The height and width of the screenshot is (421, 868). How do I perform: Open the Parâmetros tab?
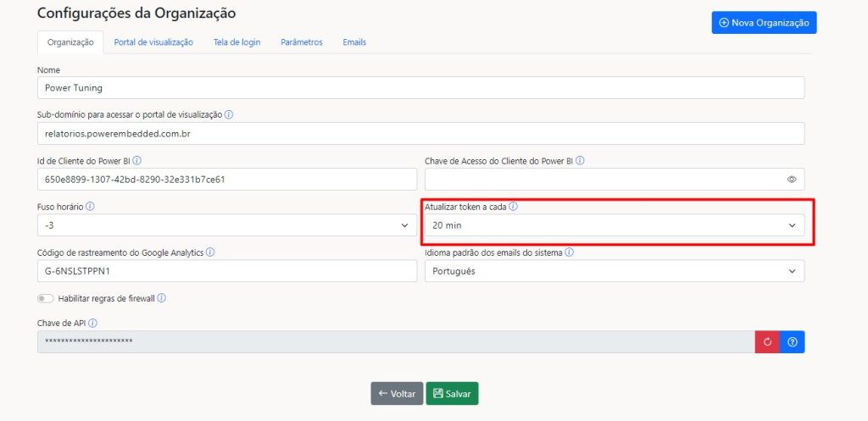301,42
